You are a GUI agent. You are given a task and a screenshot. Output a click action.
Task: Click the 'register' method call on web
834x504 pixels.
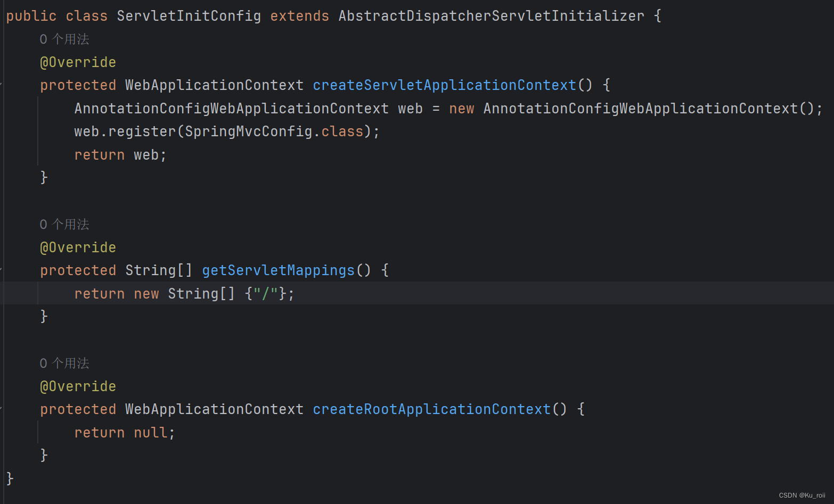pyautogui.click(x=142, y=131)
